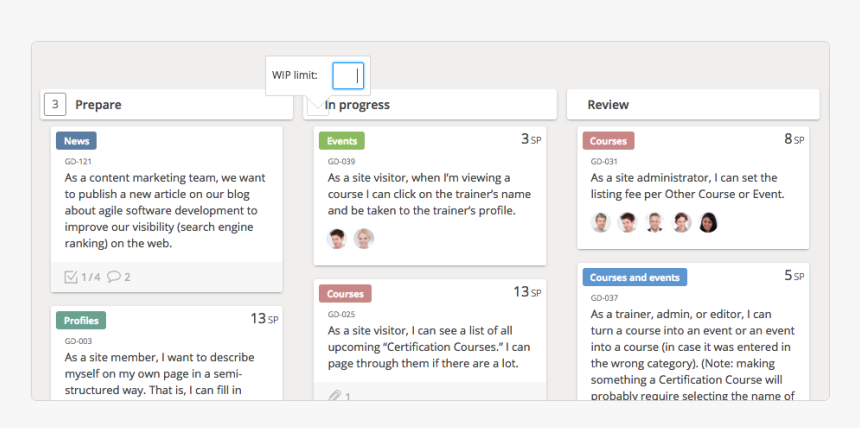860x428 pixels.
Task: Click third avatar on GD-031 card
Action: click(654, 222)
